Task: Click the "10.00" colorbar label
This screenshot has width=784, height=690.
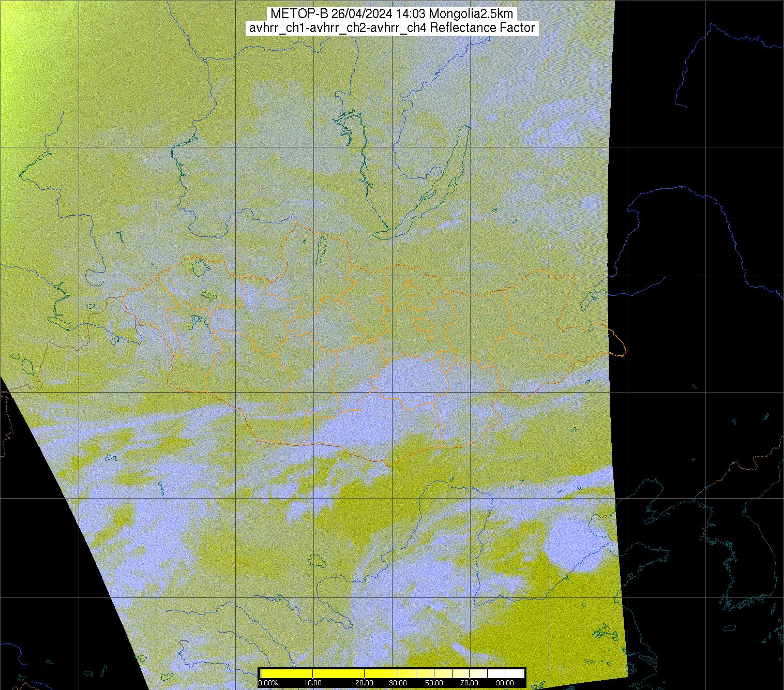Action: (313, 683)
